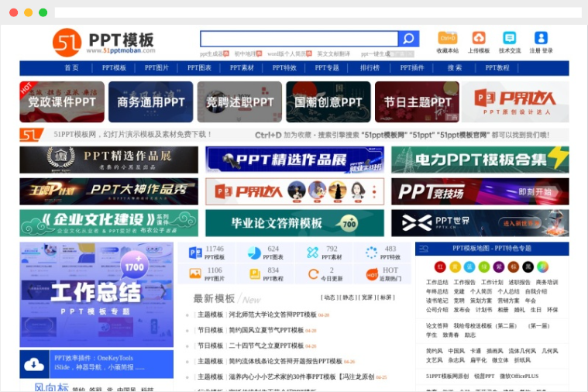Open the 商务通用PPT category card
The height and width of the screenshot is (392, 588).
(x=151, y=101)
